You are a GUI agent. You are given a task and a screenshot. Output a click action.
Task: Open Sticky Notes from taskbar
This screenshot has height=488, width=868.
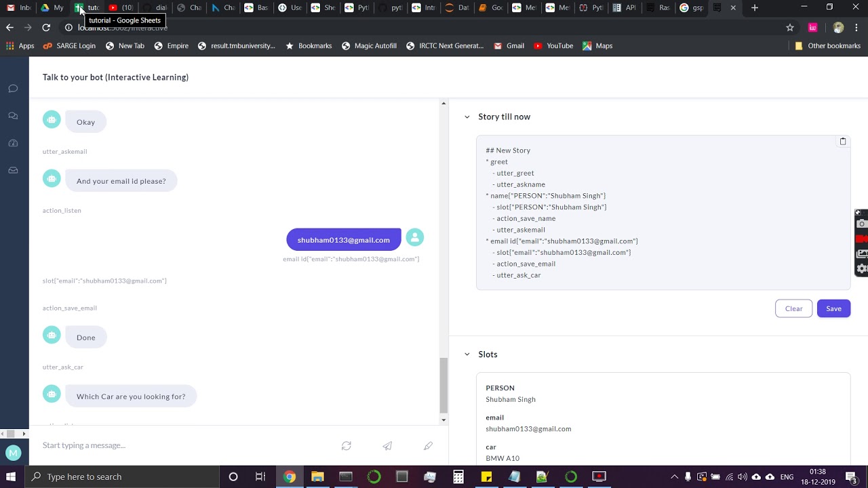486,476
